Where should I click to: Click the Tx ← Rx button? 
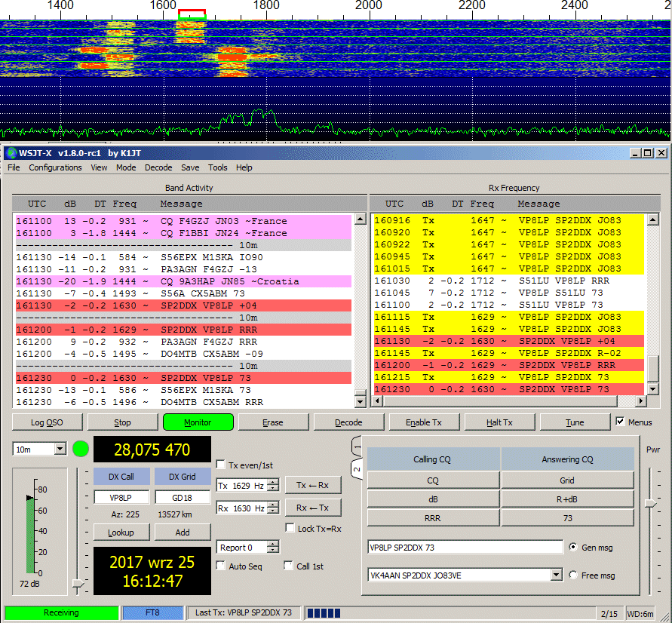(x=313, y=485)
